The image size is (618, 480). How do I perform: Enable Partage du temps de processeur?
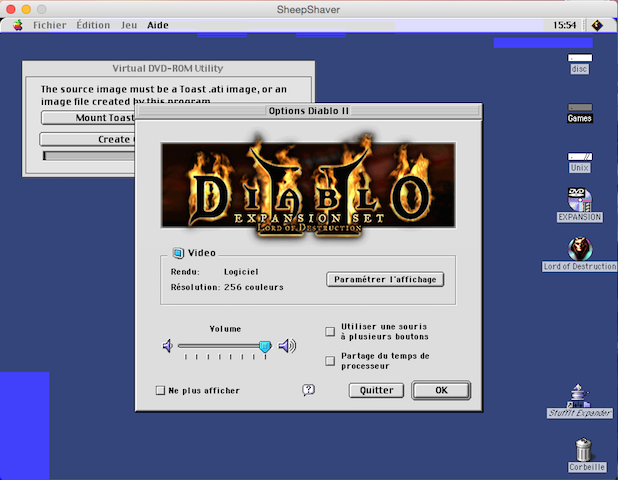(330, 361)
